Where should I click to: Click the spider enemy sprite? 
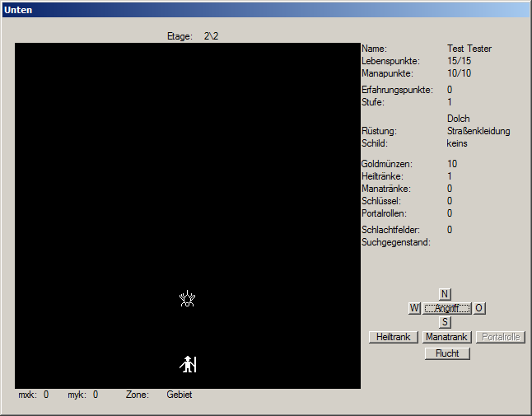(188, 299)
